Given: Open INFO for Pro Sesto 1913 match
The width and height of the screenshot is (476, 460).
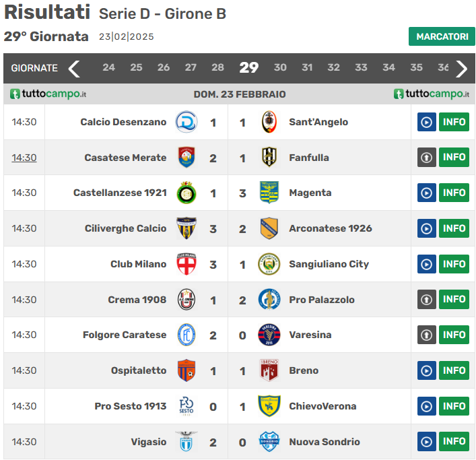Looking at the screenshot, I should 454,406.
